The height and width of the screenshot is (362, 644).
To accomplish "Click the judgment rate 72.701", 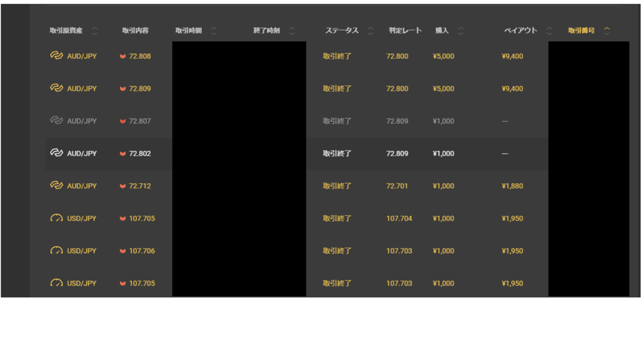I will click(397, 186).
